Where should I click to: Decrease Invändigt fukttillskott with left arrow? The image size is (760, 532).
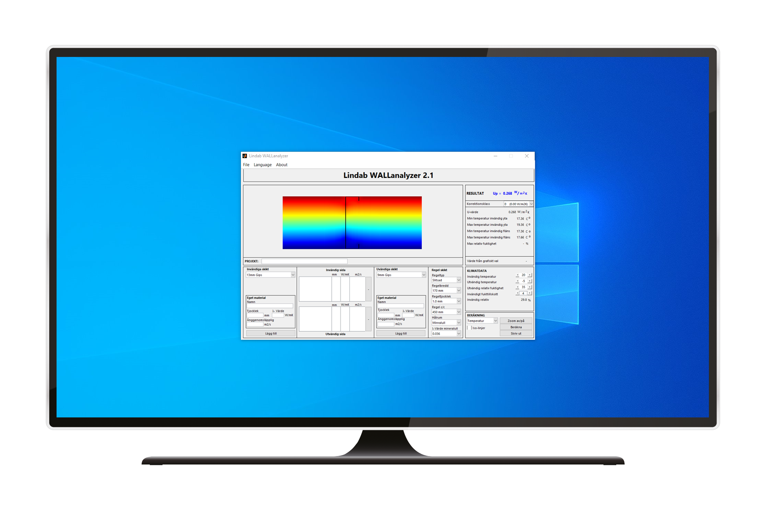pyautogui.click(x=517, y=293)
